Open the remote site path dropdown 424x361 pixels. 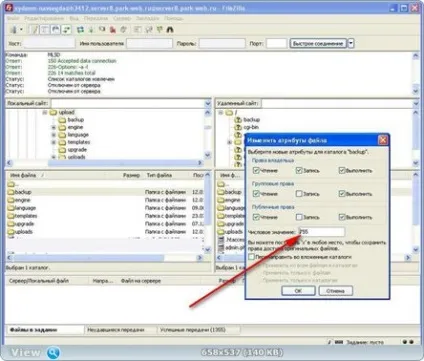click(416, 103)
